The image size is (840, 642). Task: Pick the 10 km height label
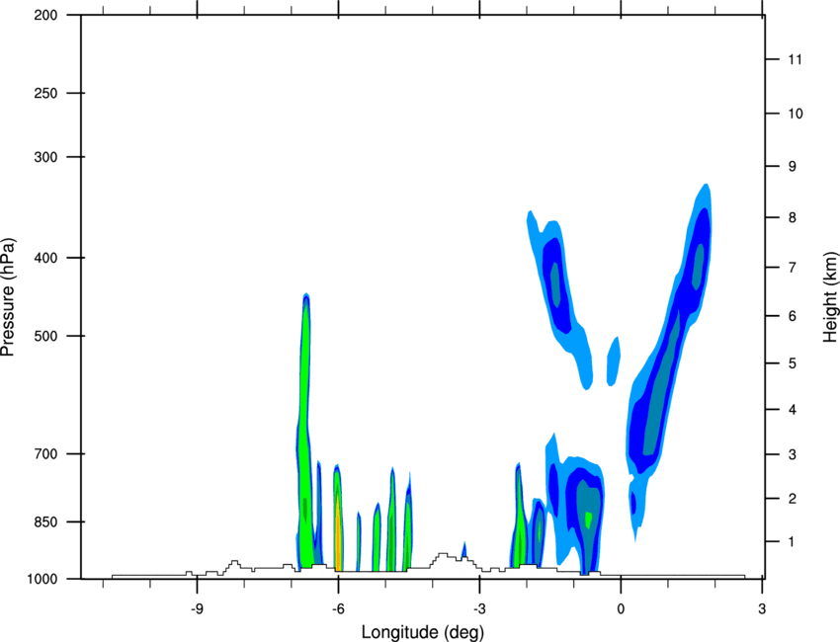tap(795, 114)
